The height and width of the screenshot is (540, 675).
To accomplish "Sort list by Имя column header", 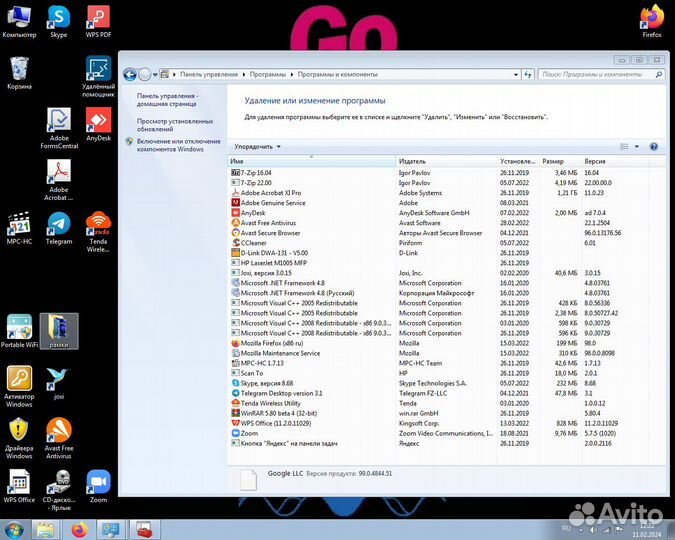I will [311, 161].
